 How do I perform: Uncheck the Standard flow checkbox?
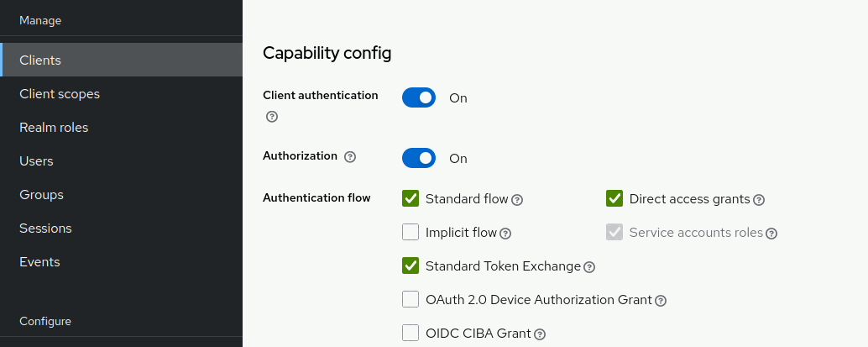tap(410, 199)
